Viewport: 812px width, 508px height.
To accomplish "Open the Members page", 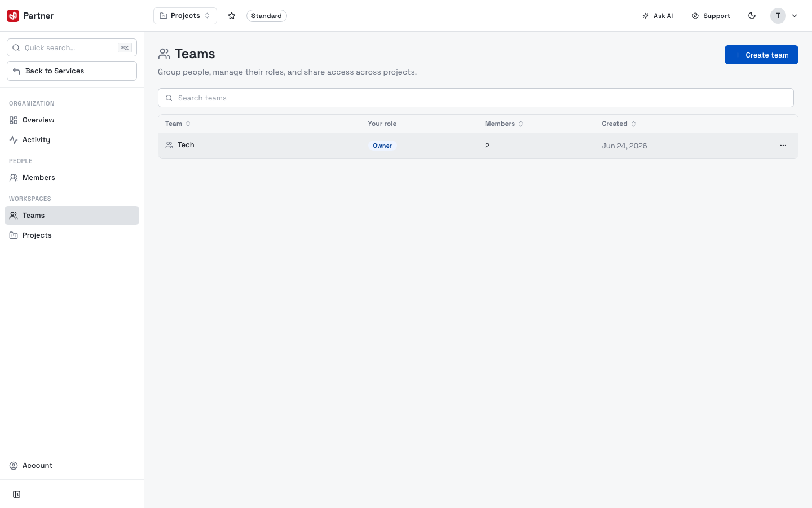I will click(72, 178).
